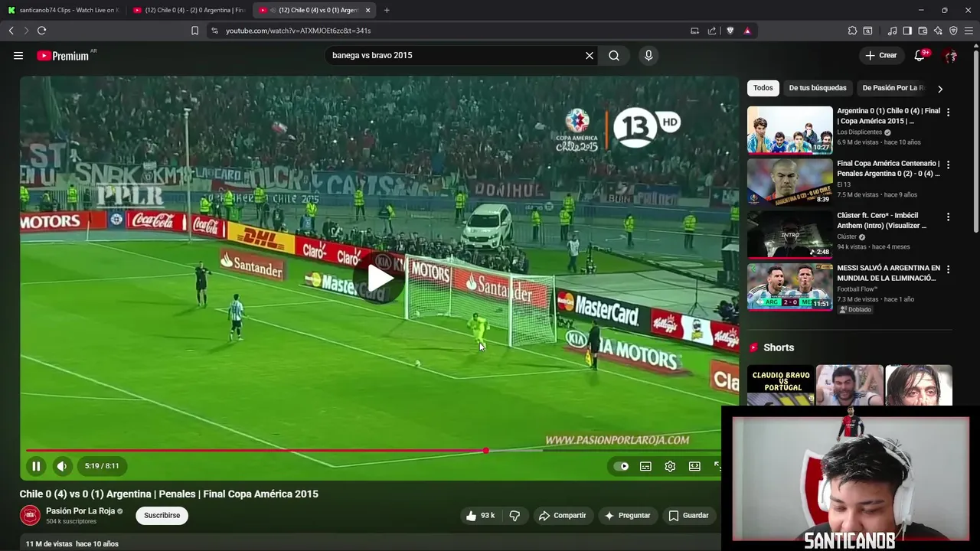Click the large play overlay on video
The height and width of the screenshot is (551, 980).
click(x=380, y=279)
